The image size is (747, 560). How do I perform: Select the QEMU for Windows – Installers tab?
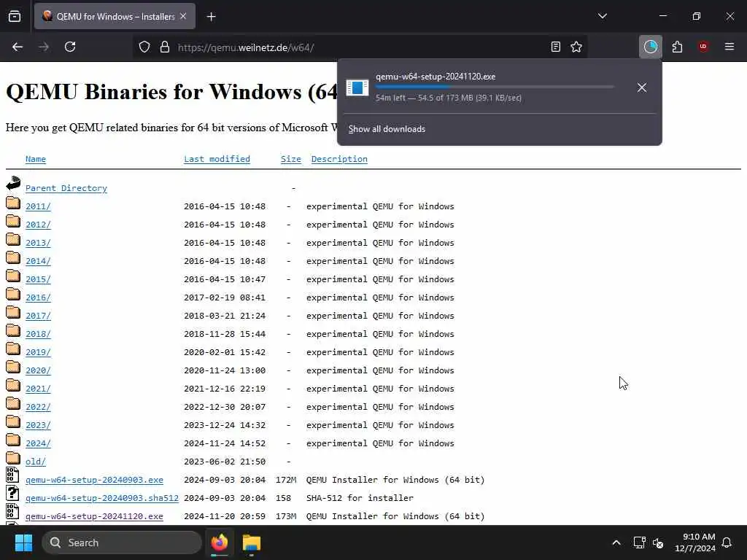pos(115,16)
